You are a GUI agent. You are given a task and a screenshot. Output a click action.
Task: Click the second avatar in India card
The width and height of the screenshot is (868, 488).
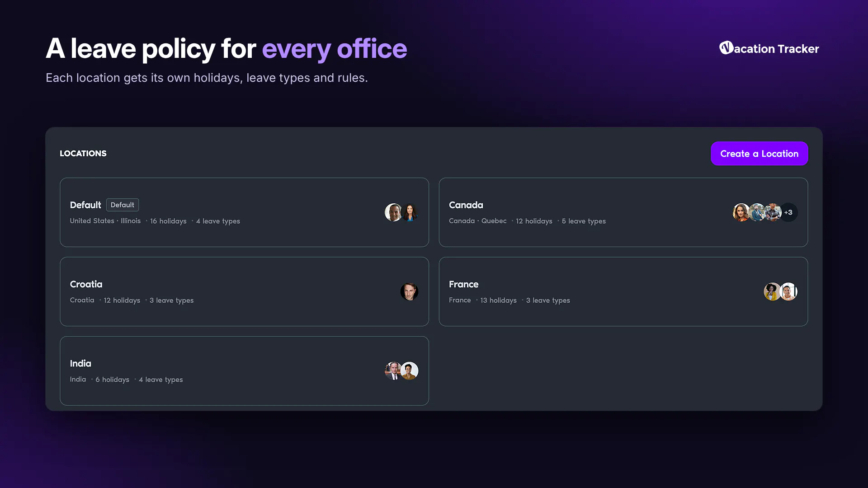click(x=409, y=371)
